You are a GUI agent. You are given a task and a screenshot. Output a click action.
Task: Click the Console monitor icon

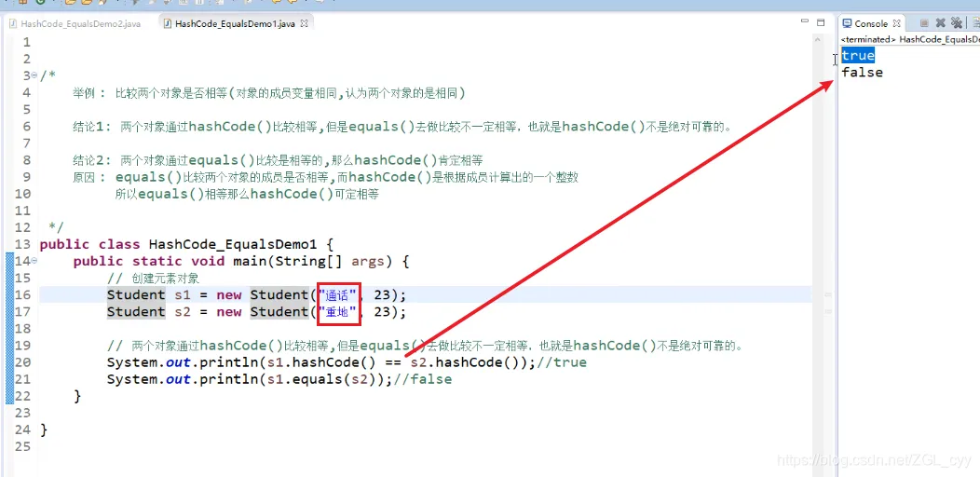pos(847,23)
